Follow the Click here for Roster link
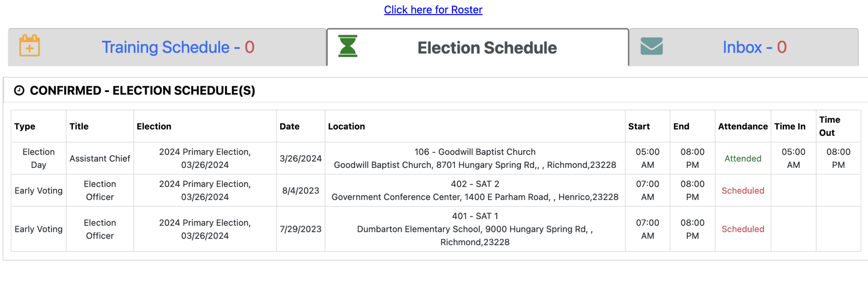 pyautogui.click(x=433, y=10)
